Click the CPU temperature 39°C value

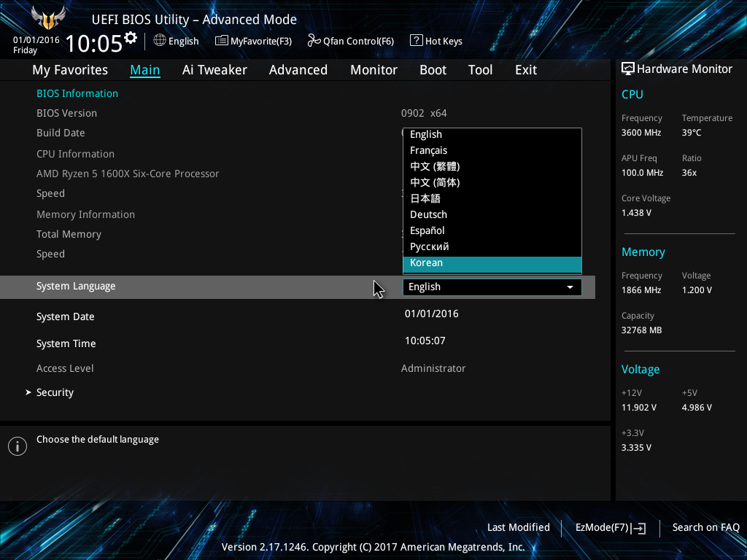[692, 133]
